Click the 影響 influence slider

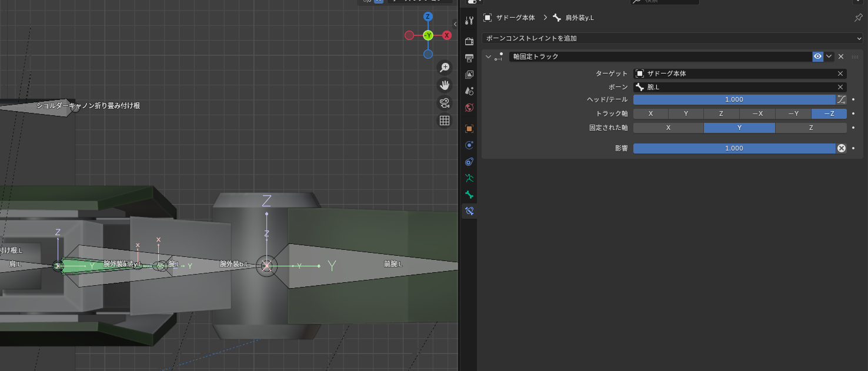pyautogui.click(x=734, y=148)
